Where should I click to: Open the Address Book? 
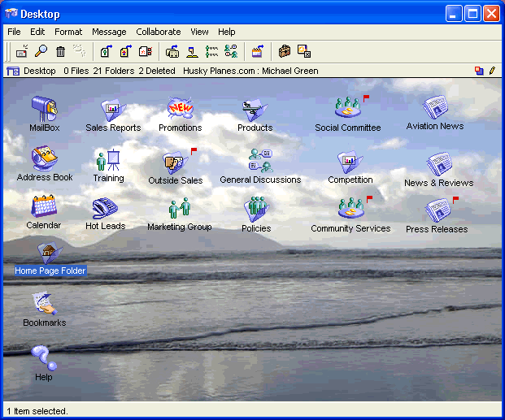(44, 158)
